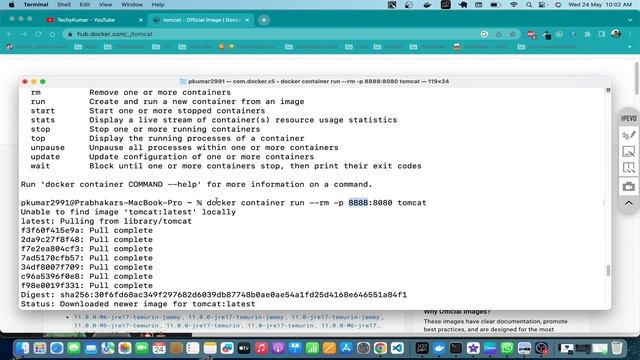Open the Shell menu

click(x=64, y=4)
